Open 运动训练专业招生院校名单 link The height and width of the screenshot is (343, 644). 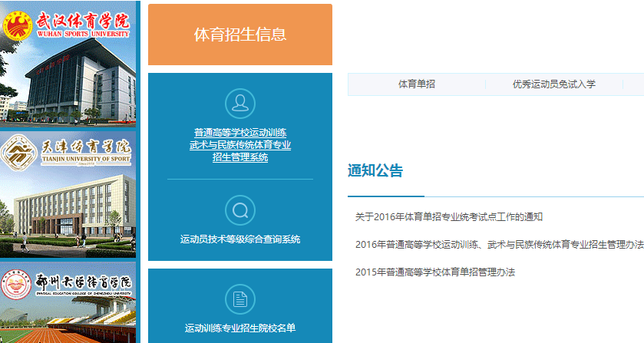click(239, 328)
